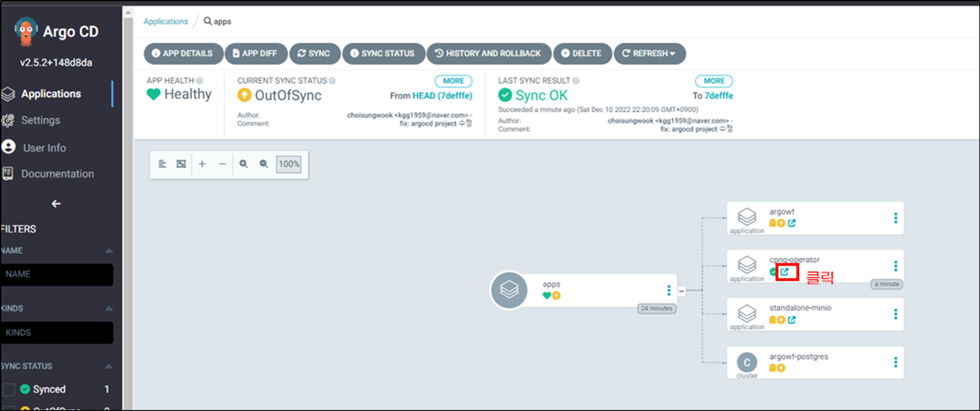
Task: Click the minus zoom icon
Action: point(222,164)
